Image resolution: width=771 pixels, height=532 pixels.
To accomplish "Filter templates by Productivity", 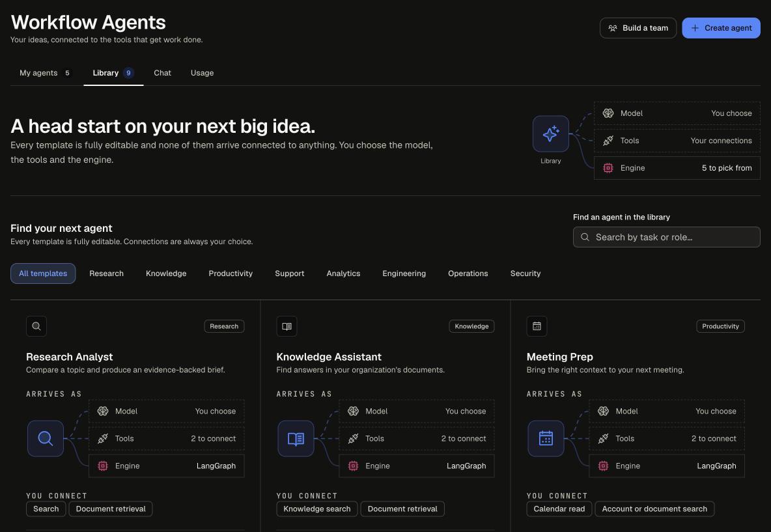I will point(231,273).
